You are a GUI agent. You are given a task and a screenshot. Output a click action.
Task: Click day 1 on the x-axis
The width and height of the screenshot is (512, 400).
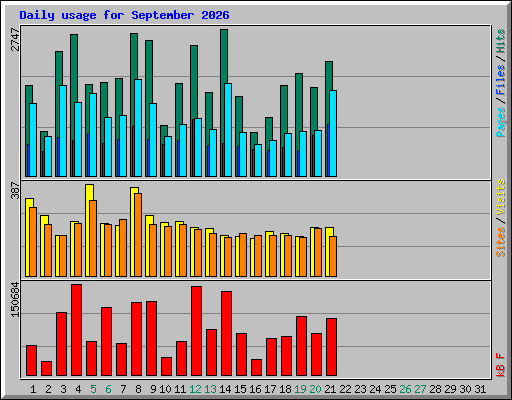tap(33, 389)
